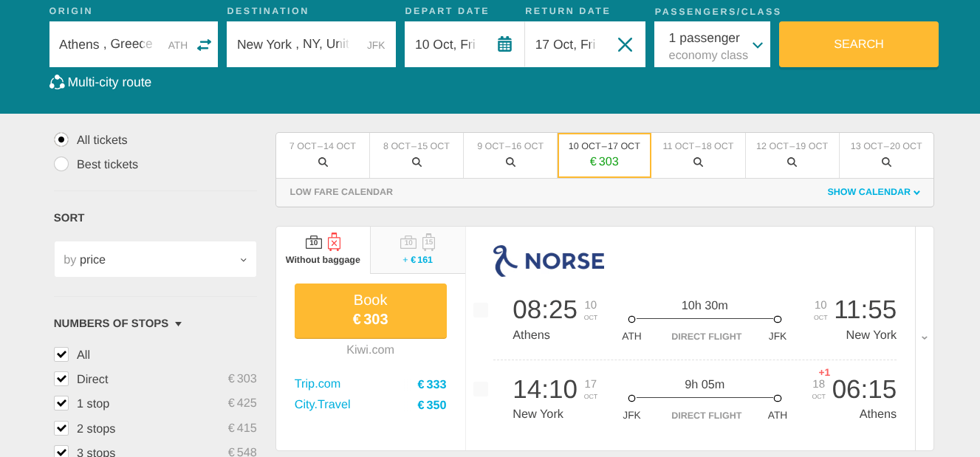The image size is (980, 457).
Task: Switch to baggage included +€161 tab
Action: click(418, 250)
